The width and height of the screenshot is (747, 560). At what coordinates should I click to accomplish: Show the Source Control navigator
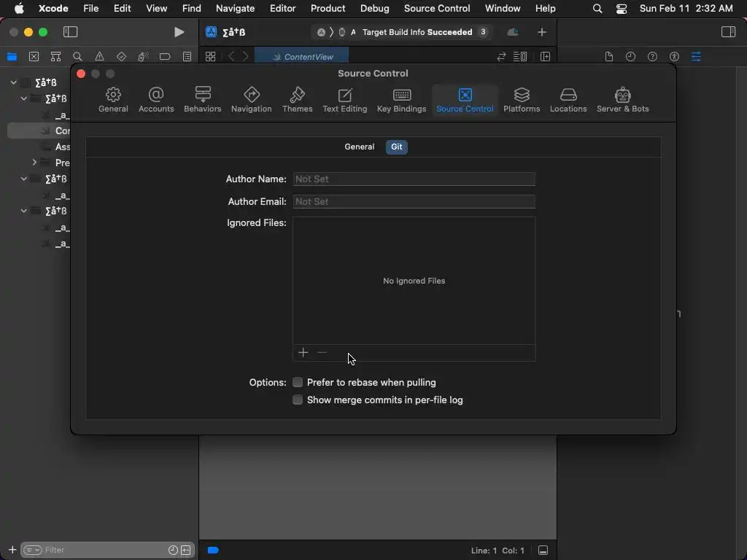(34, 57)
